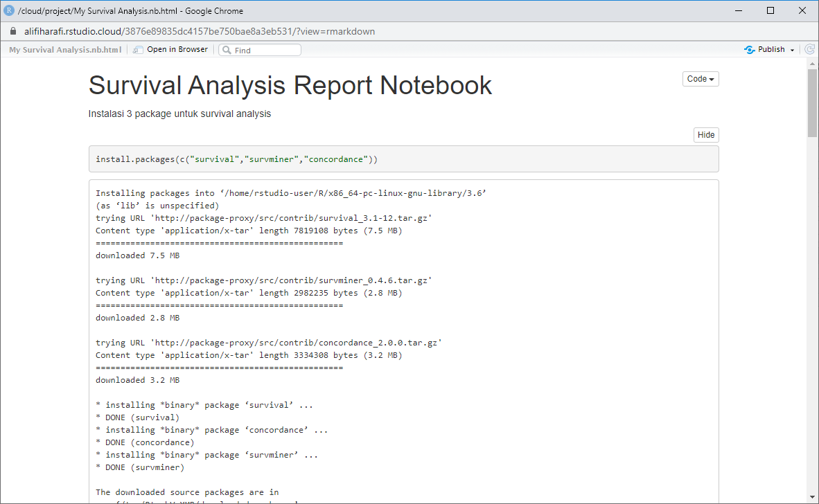Click the vertical scrollbar thumb

point(811,102)
